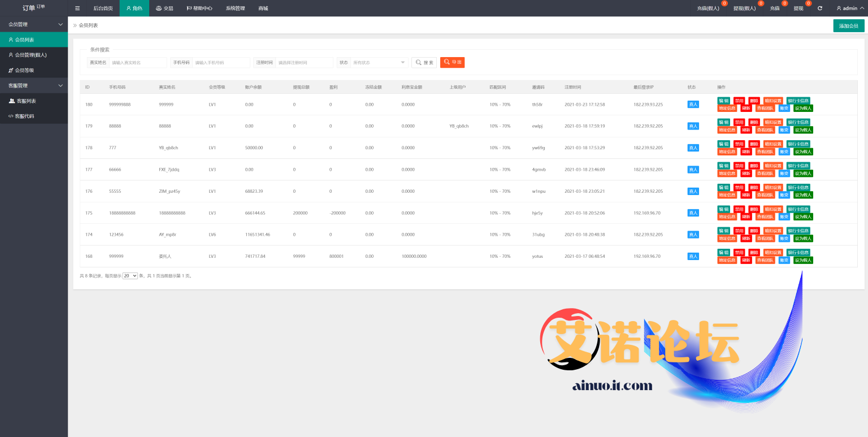Click 设为假人 for member ID 176

click(803, 195)
